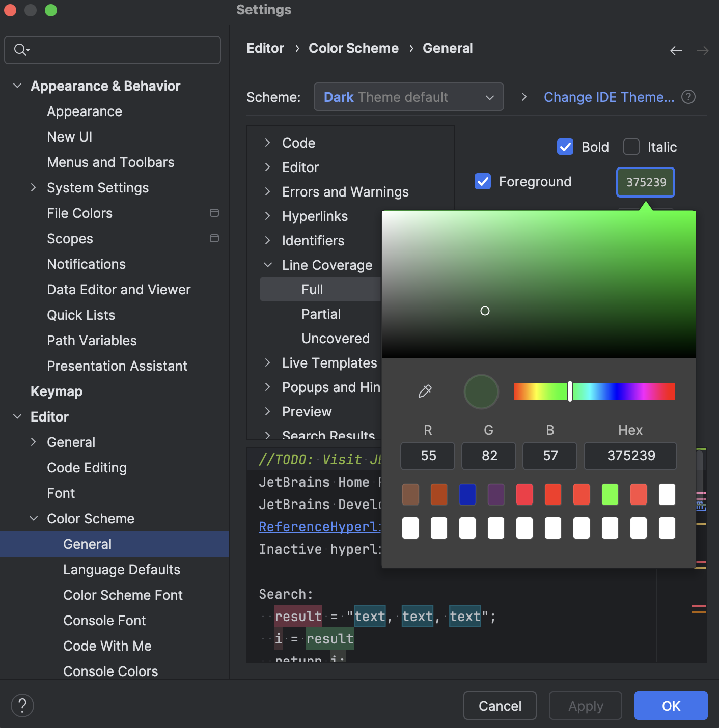Click the forward navigation arrow
Image resolution: width=719 pixels, height=728 pixels.
pyautogui.click(x=702, y=51)
